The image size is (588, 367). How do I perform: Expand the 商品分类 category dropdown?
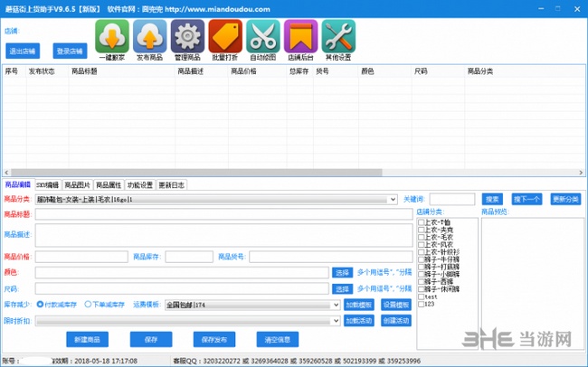pyautogui.click(x=393, y=199)
